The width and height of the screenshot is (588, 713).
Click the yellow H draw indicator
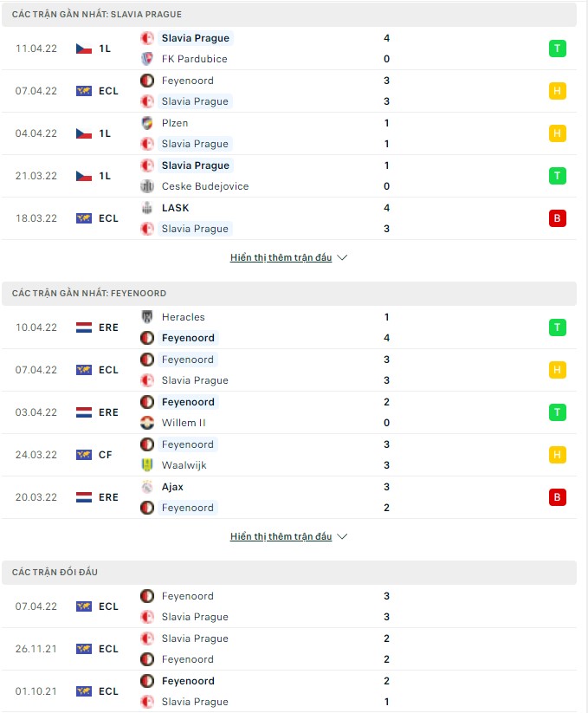557,91
